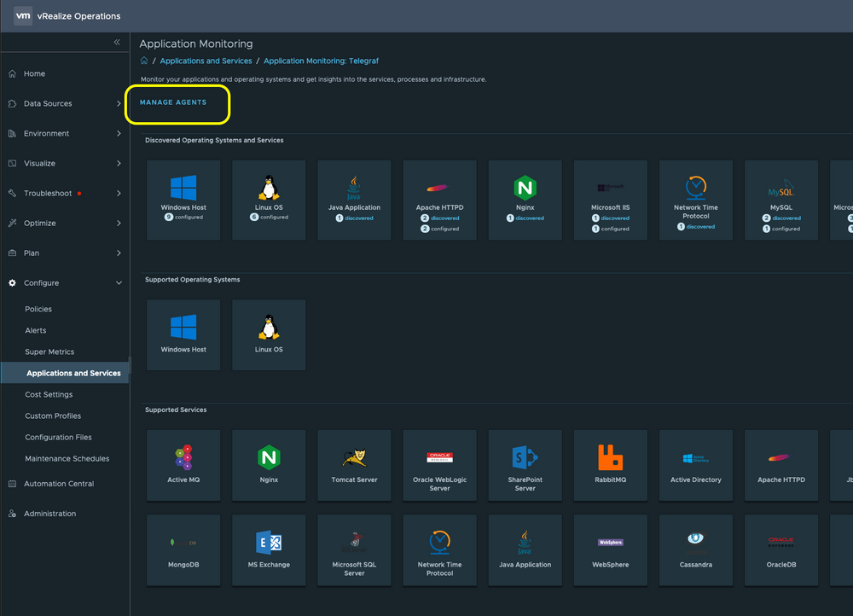This screenshot has height=616, width=853.
Task: Open Maintenance Schedules under Configure
Action: pyautogui.click(x=67, y=459)
